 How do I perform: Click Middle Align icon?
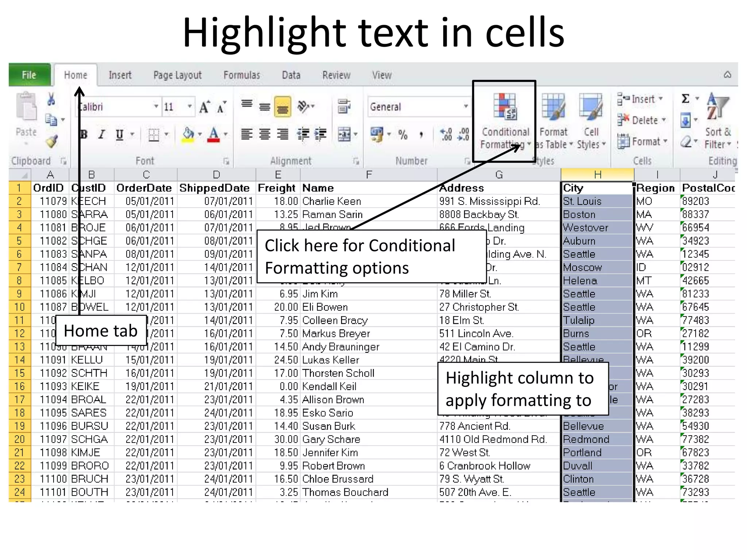pyautogui.click(x=265, y=107)
